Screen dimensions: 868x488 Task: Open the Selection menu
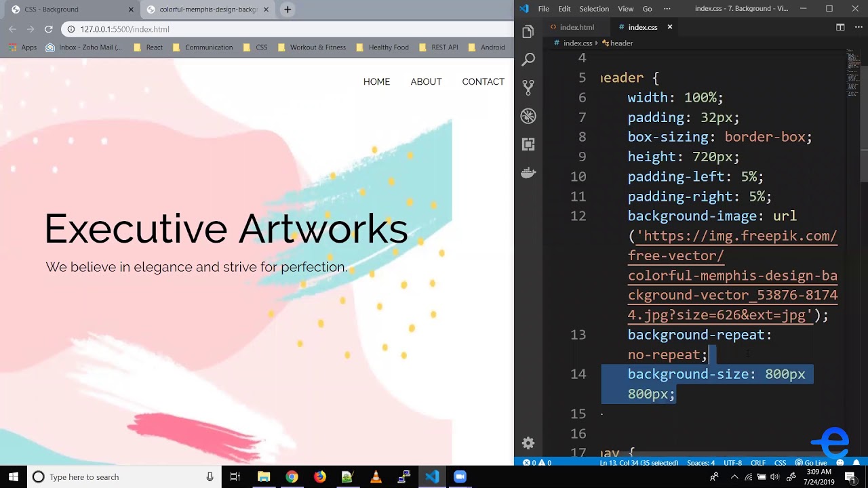[x=594, y=9]
